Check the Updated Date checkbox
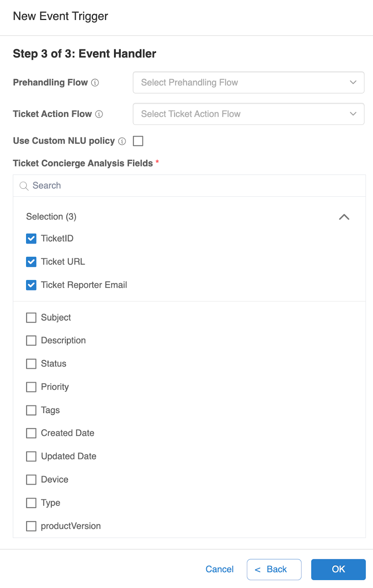 pos(31,456)
